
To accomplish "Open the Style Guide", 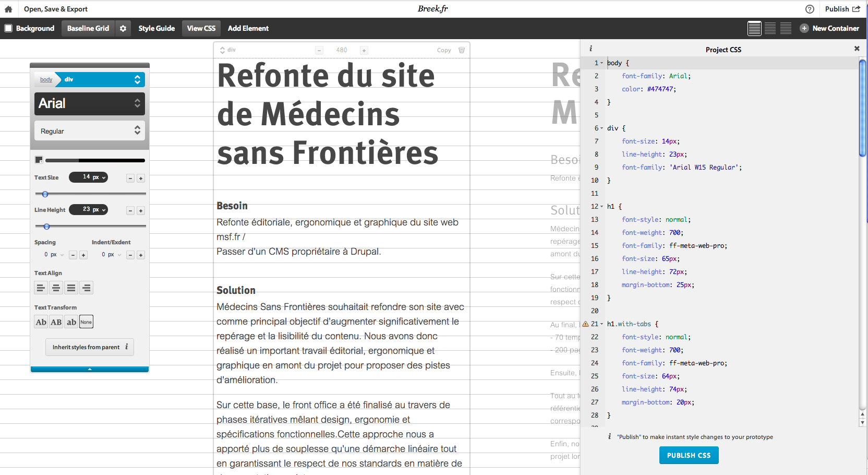I will (x=156, y=28).
